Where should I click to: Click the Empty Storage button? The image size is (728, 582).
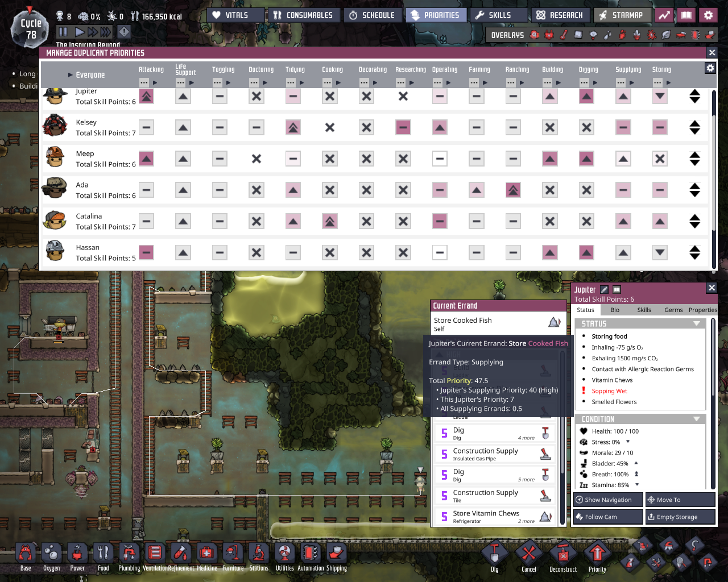pos(680,516)
